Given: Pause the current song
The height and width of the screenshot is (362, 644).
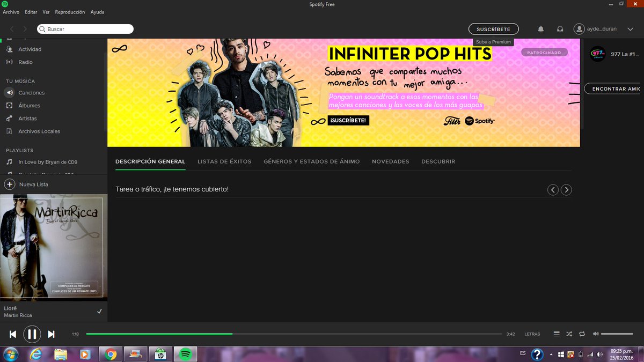Looking at the screenshot, I should pyautogui.click(x=32, y=334).
